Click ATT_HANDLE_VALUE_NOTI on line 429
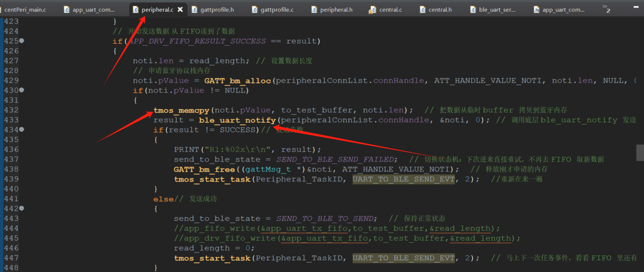This screenshot has height=272, width=644. 489,80
